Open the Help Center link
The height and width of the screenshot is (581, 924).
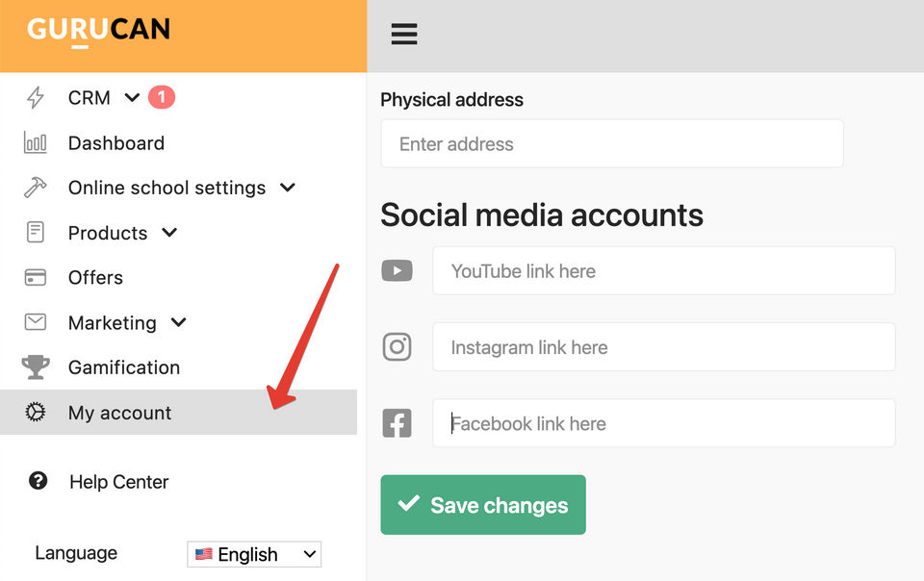[119, 482]
